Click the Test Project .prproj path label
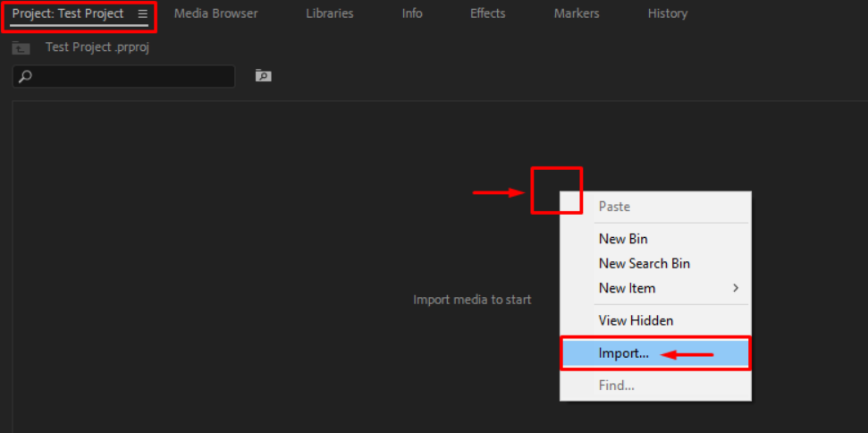 tap(97, 47)
